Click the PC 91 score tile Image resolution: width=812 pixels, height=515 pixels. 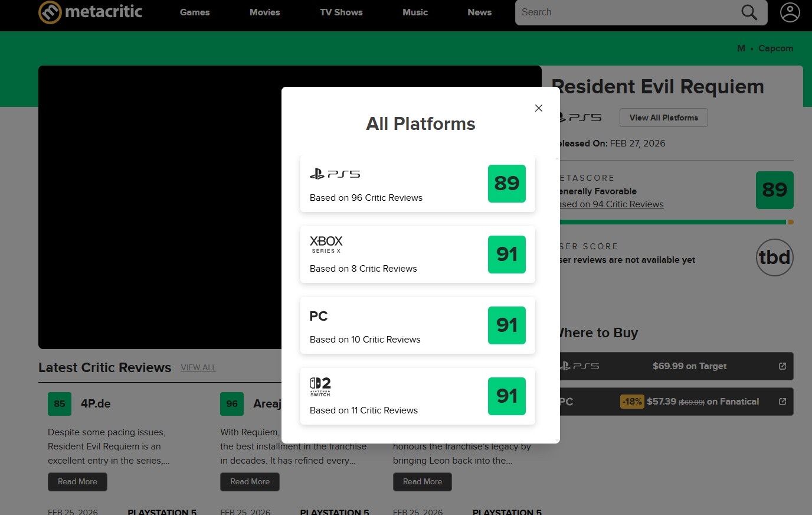(x=507, y=325)
